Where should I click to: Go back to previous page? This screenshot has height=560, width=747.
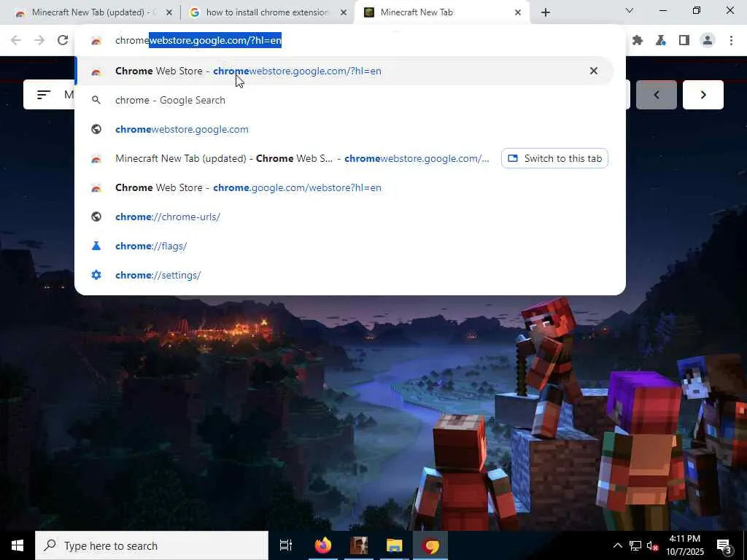(x=16, y=41)
